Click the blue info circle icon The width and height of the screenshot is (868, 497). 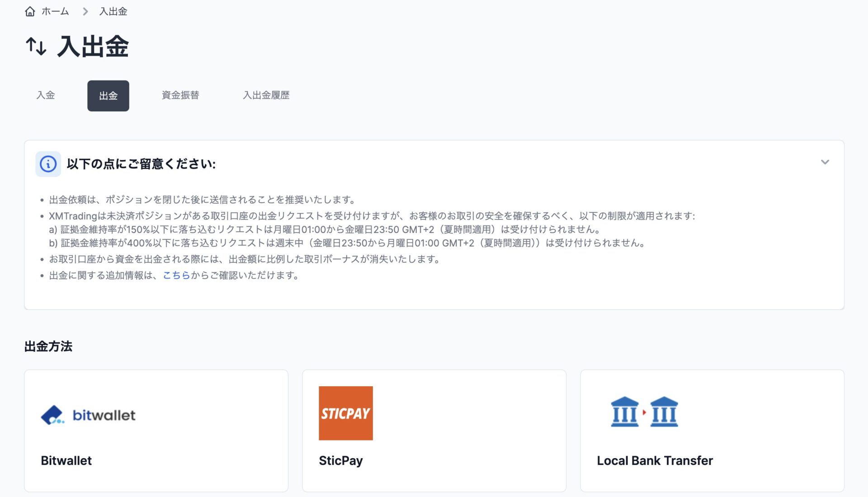tap(48, 164)
